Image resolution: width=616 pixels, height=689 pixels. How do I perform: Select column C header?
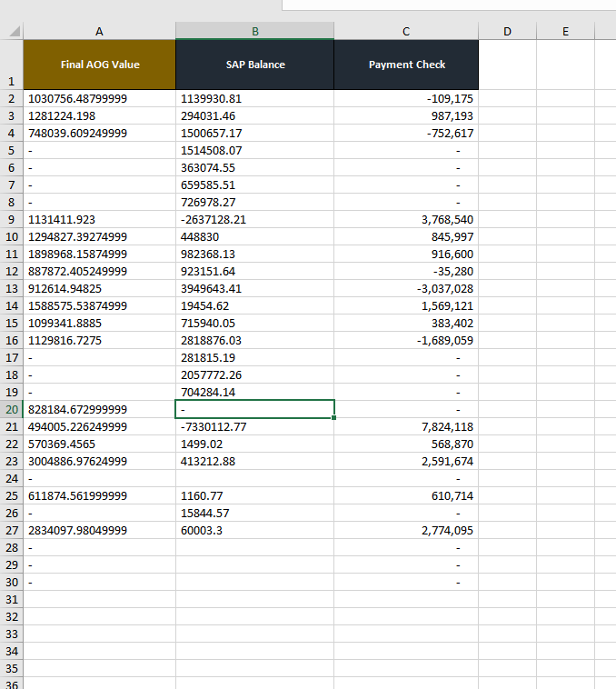click(406, 31)
